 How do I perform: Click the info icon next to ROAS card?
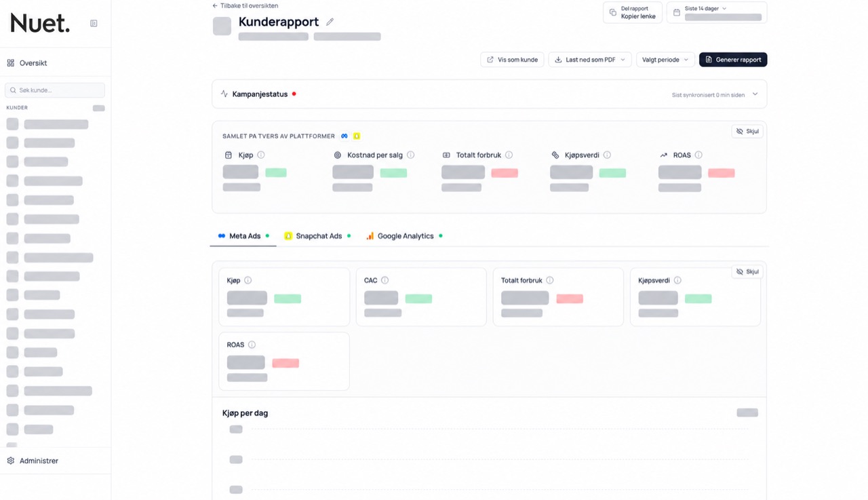[x=252, y=345]
